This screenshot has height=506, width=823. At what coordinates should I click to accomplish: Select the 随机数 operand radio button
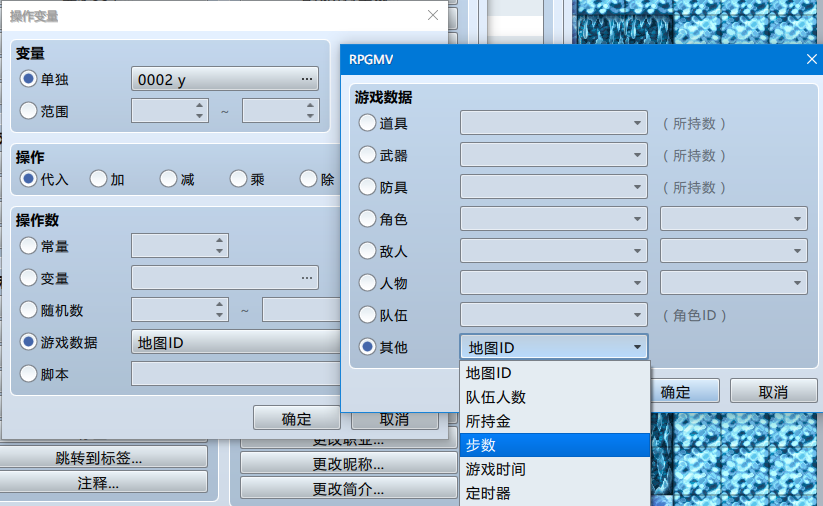pos(28,310)
